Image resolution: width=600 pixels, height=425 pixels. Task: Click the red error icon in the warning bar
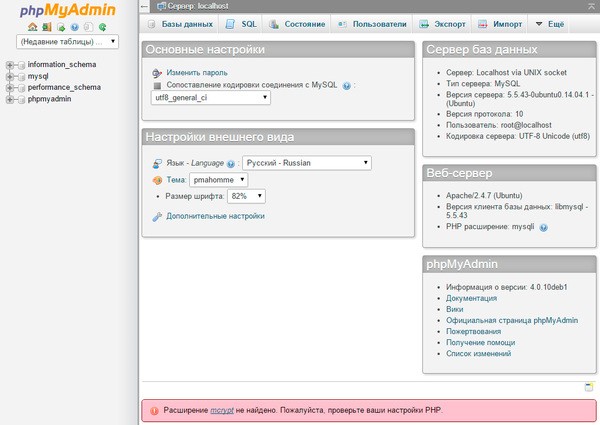coord(154,411)
